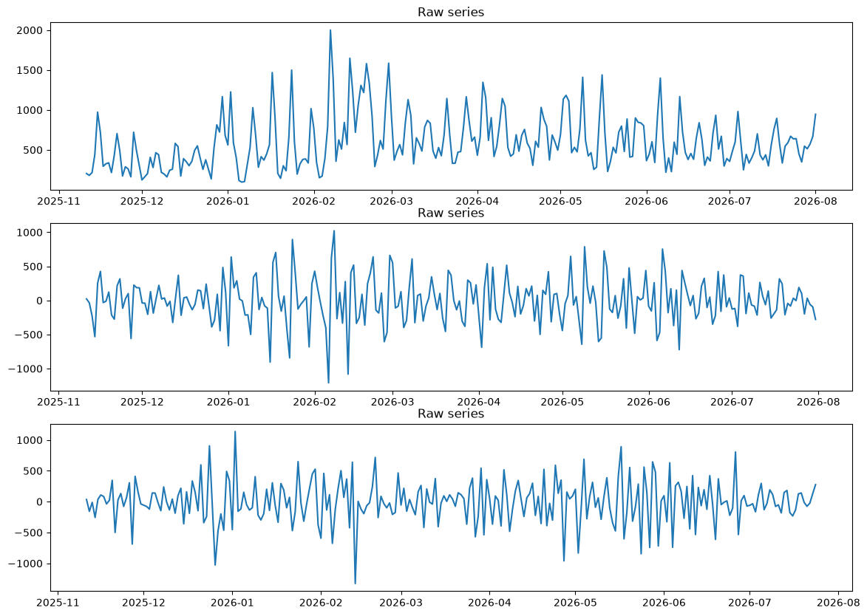Click the 1000 tick on middle chart
This screenshot has height=616, width=867.
(30, 233)
